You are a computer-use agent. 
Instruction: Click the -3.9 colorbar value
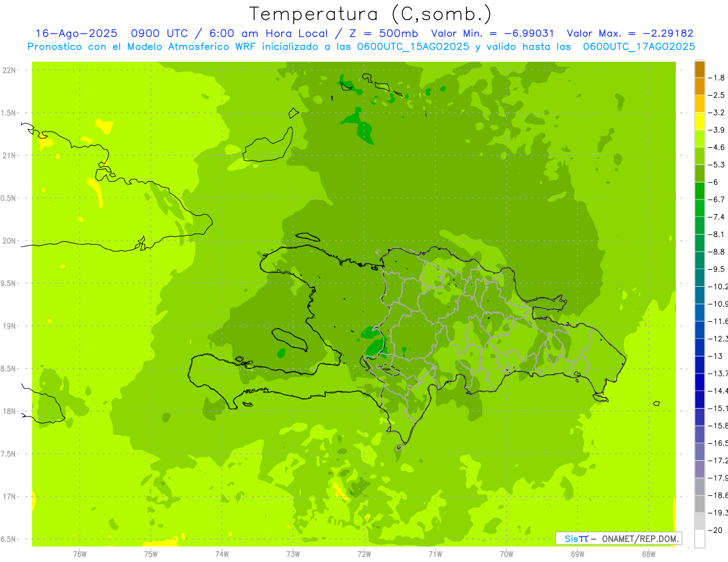coord(716,130)
